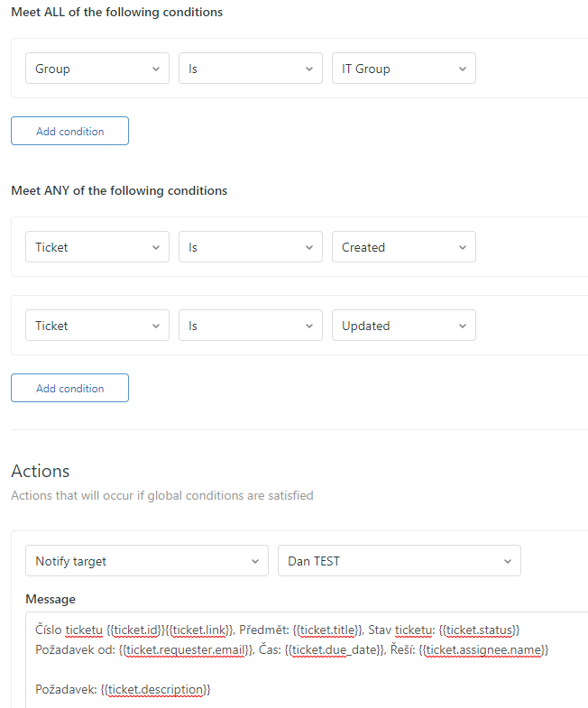
Task: Click the chevron on the Group field
Action: click(157, 69)
